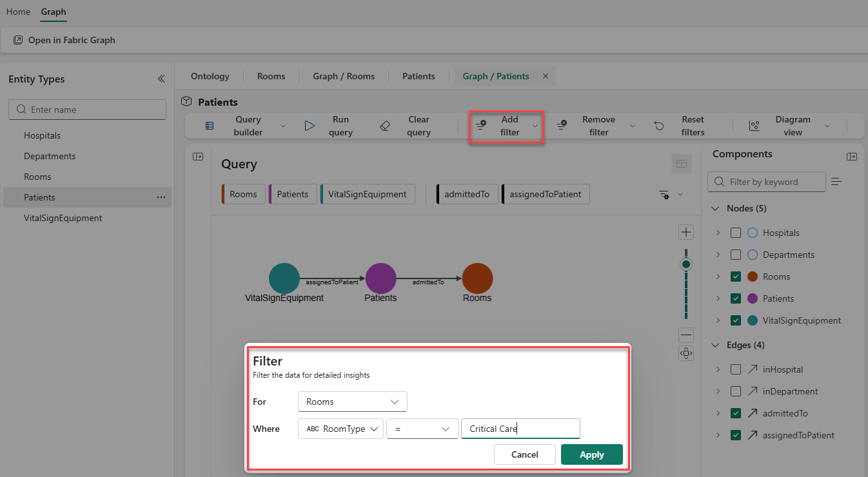The height and width of the screenshot is (477, 868).
Task: Uncheck the admittedTo edge checkbox
Action: (x=735, y=413)
